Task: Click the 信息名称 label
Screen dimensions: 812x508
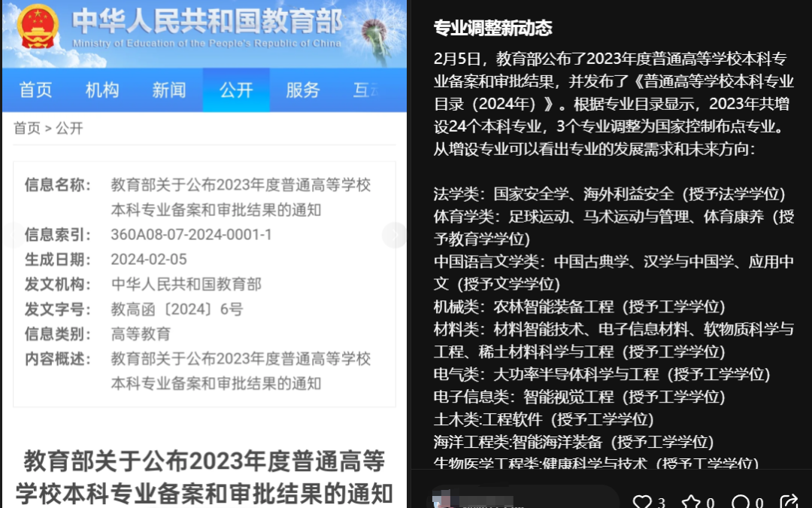Action: click(57, 185)
